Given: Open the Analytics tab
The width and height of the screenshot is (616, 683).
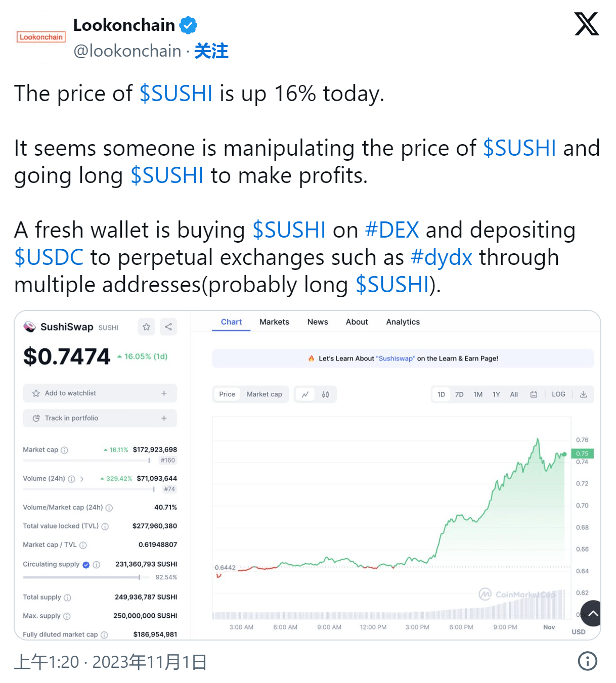Looking at the screenshot, I should coord(403,322).
